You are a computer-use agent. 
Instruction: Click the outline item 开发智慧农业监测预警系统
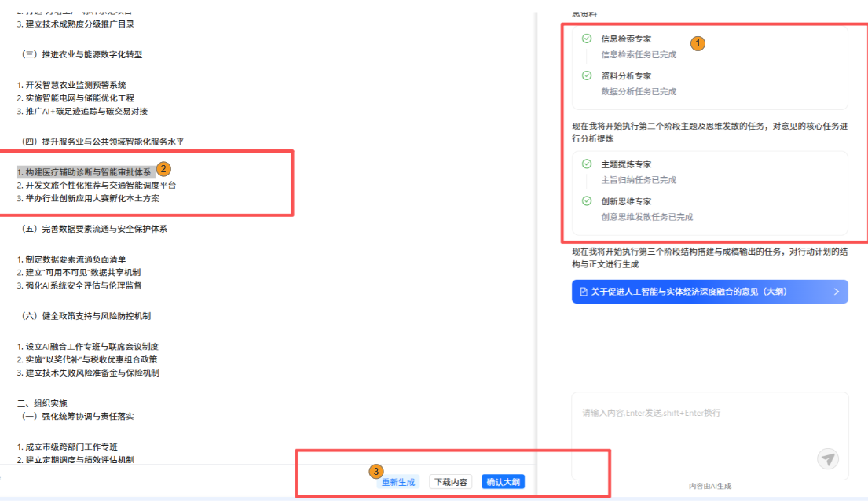[75, 85]
